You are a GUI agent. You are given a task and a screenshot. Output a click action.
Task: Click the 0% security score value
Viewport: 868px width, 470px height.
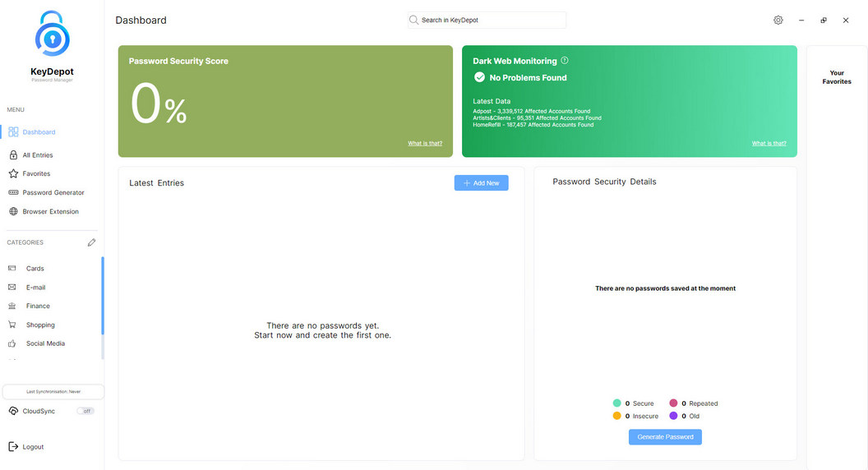coord(159,104)
